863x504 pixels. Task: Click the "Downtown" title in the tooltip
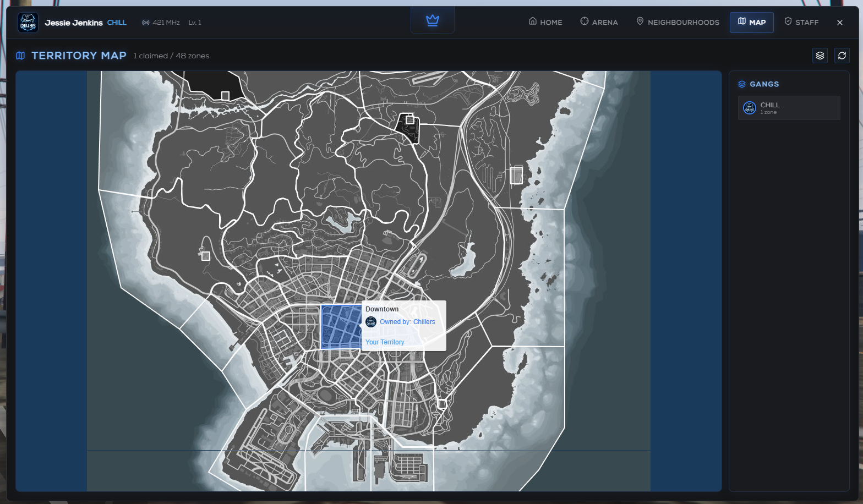coord(382,309)
